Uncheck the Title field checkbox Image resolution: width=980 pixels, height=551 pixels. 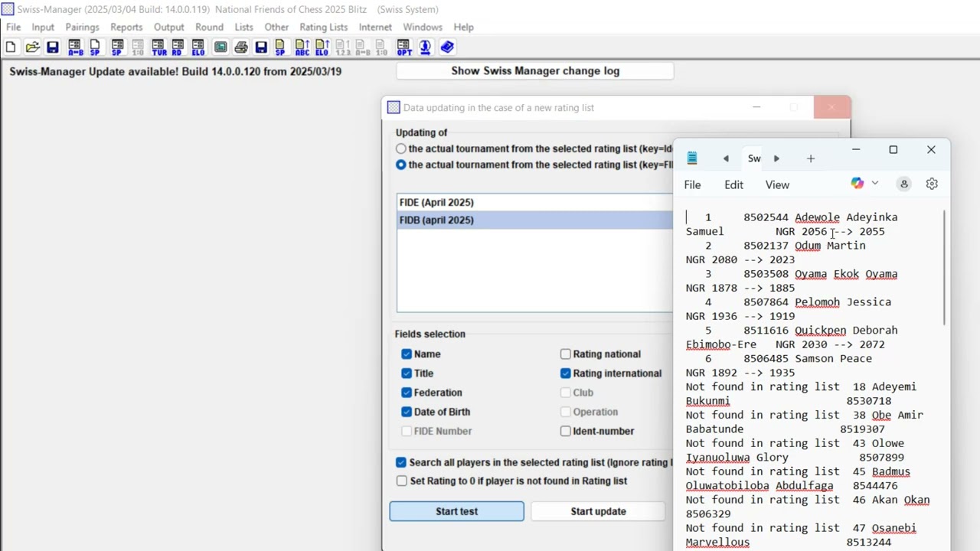click(x=407, y=373)
